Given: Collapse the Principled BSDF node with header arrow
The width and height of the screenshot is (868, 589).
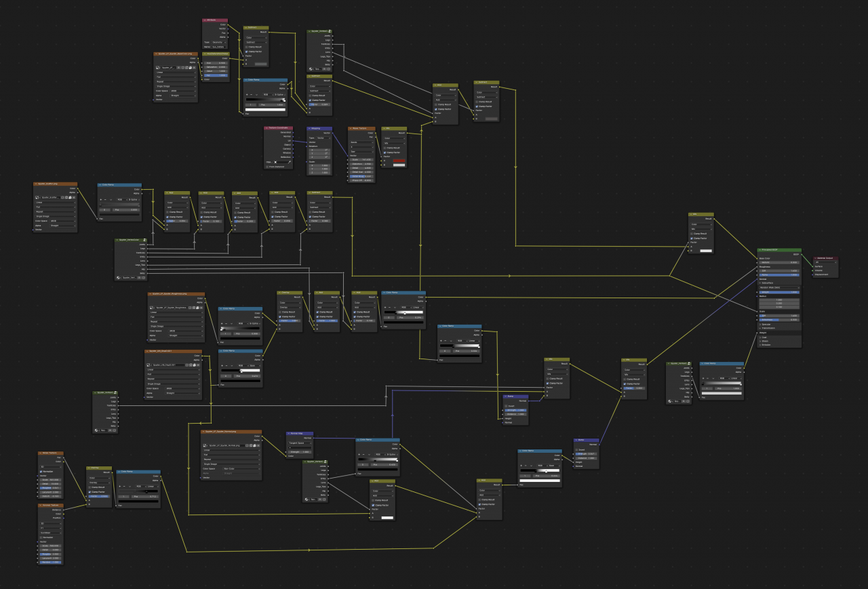Looking at the screenshot, I should click(760, 250).
